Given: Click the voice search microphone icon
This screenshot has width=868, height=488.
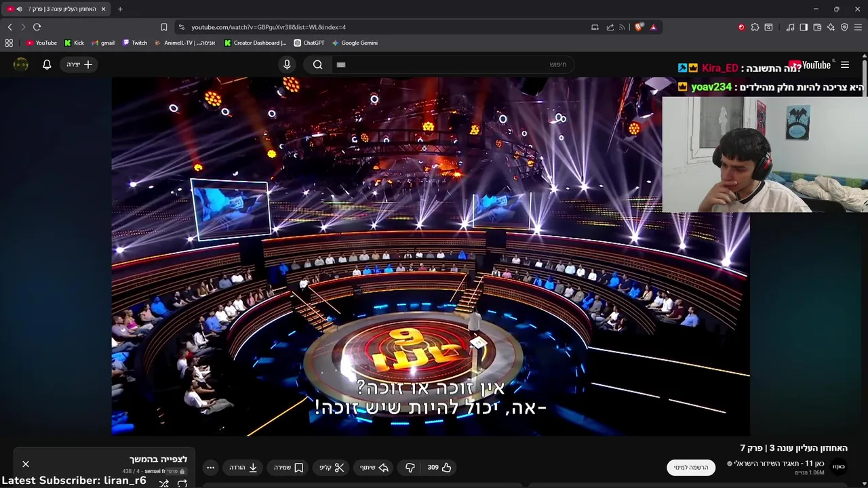Looking at the screenshot, I should point(287,64).
